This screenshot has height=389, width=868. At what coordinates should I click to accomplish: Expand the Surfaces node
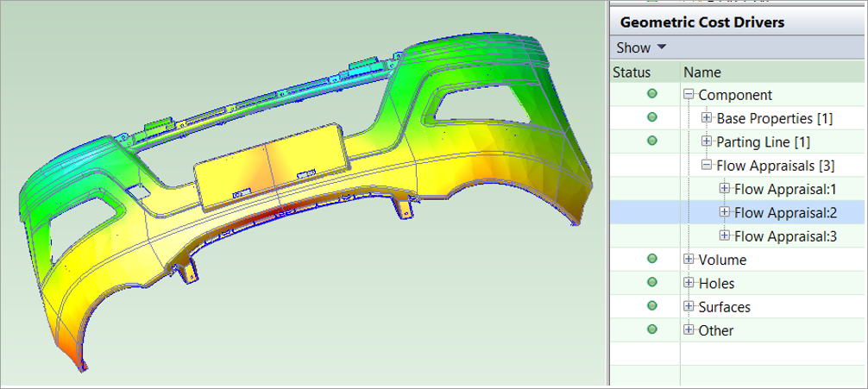pyautogui.click(x=689, y=306)
